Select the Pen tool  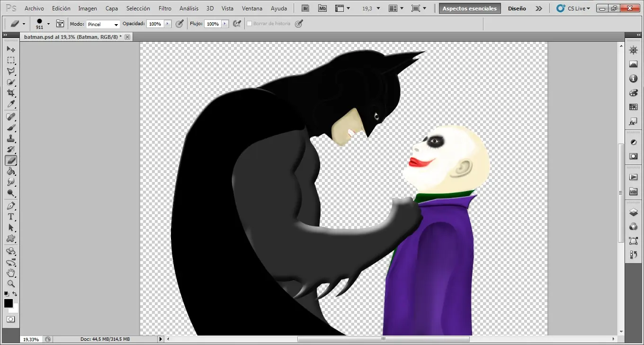[x=11, y=205]
